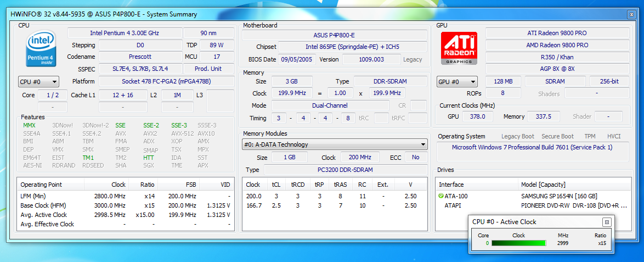The image size is (644, 262).
Task: Click the ATI Radeon 9800 PRO field
Action: [557, 33]
